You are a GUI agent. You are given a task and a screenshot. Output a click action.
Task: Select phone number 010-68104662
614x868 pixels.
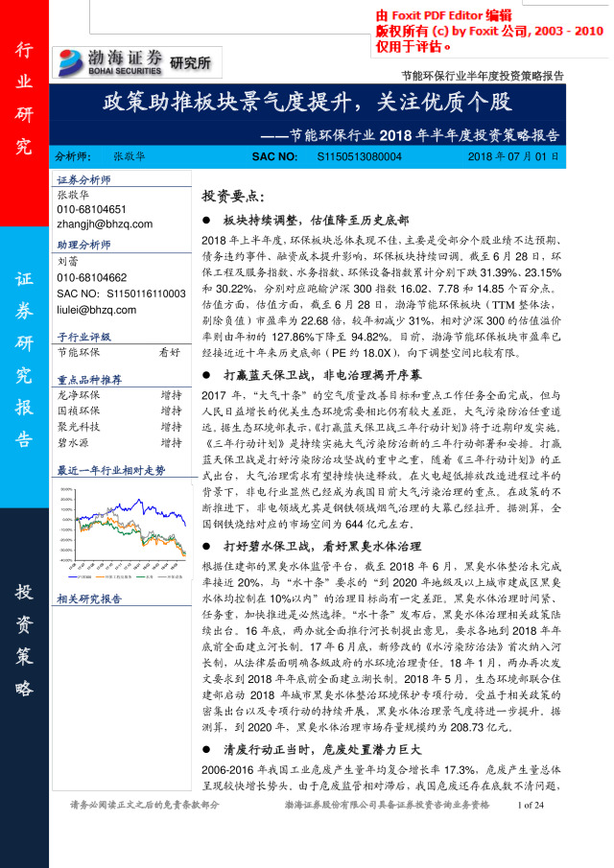[91, 277]
